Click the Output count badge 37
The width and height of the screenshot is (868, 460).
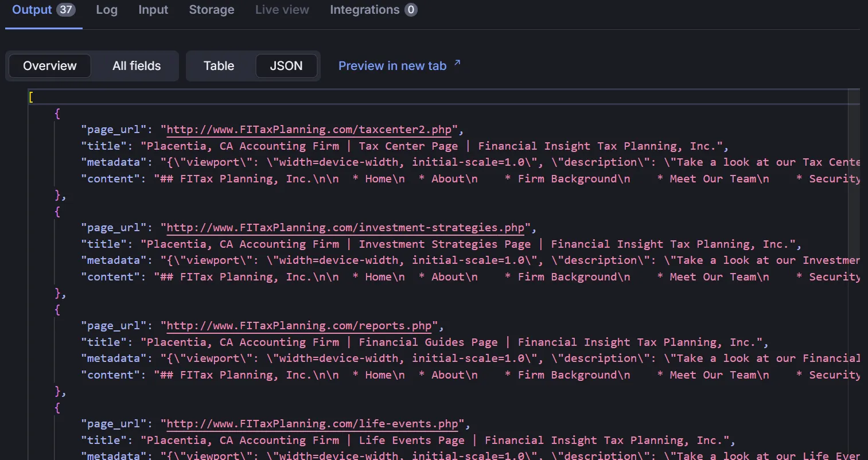(x=66, y=10)
